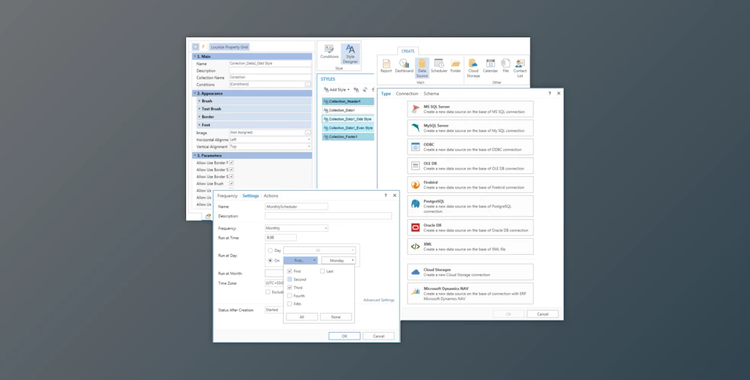Image resolution: width=750 pixels, height=380 pixels.
Task: Open the First... occurrence dropdown
Action: click(x=300, y=260)
